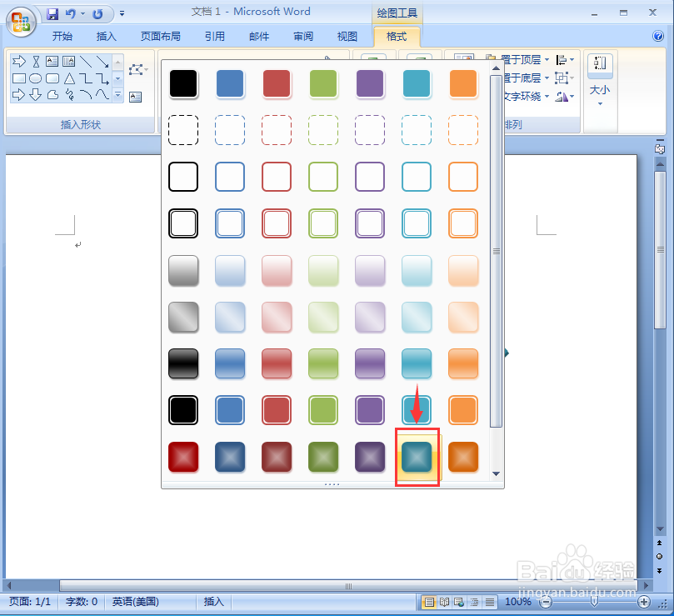Click the 100% zoom level button

[517, 601]
